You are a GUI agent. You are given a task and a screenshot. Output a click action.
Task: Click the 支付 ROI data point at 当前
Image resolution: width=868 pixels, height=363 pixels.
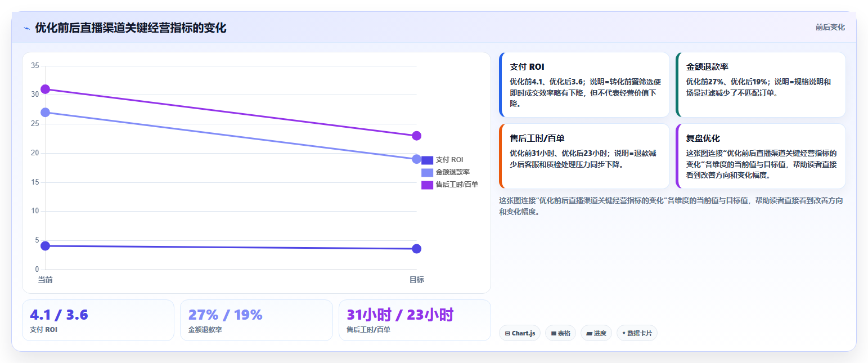[46, 246]
